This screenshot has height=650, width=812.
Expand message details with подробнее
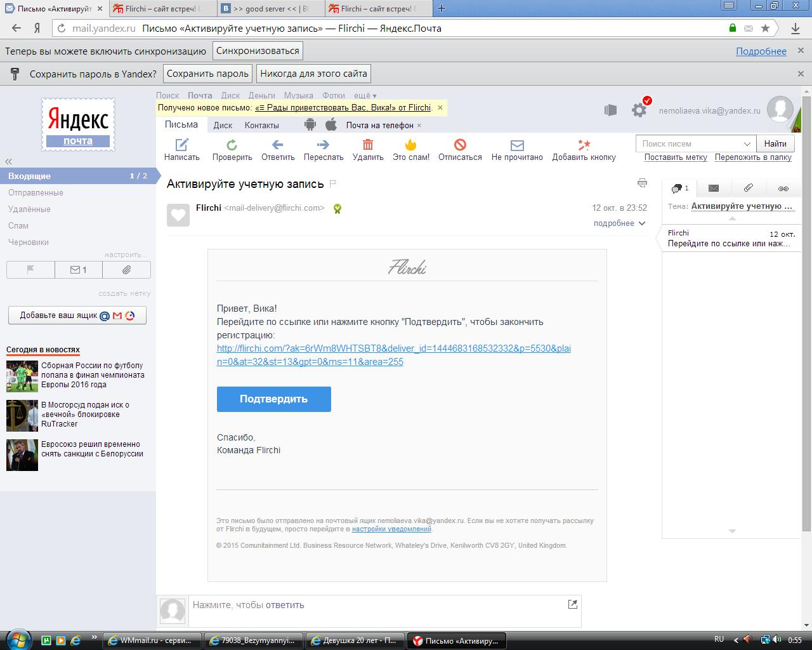coord(619,223)
